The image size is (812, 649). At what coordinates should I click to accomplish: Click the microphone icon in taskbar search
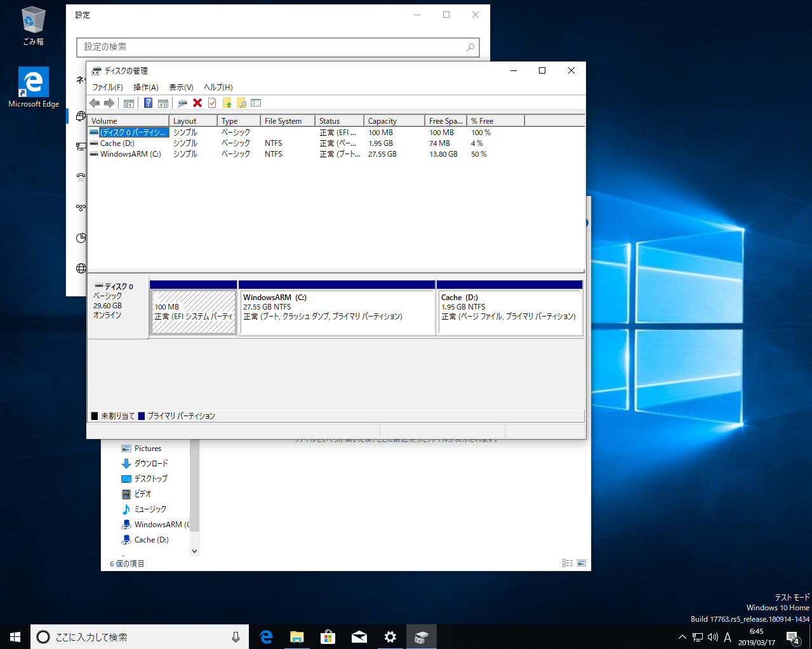[x=236, y=637]
